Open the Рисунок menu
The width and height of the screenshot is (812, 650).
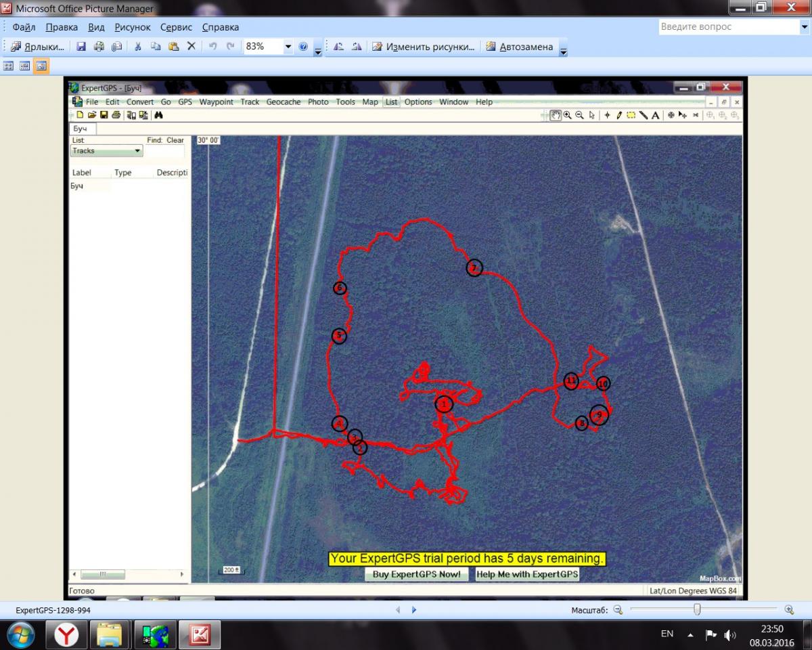click(x=133, y=27)
